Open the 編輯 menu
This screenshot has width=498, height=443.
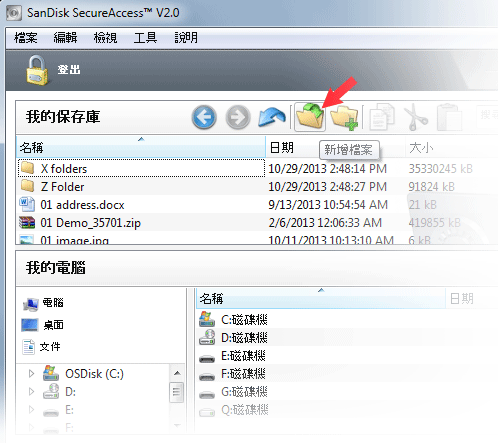65,37
